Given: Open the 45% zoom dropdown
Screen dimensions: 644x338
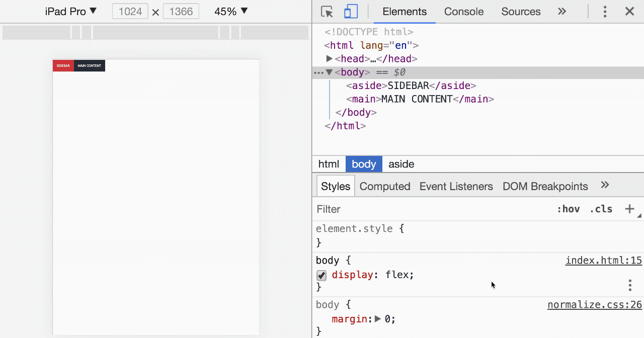Looking at the screenshot, I should (230, 11).
